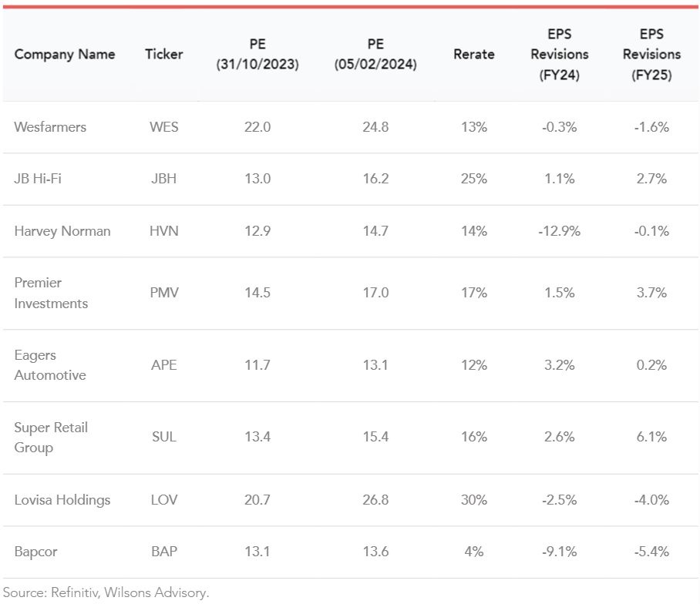Select the LOV ticker symbol

[164, 500]
